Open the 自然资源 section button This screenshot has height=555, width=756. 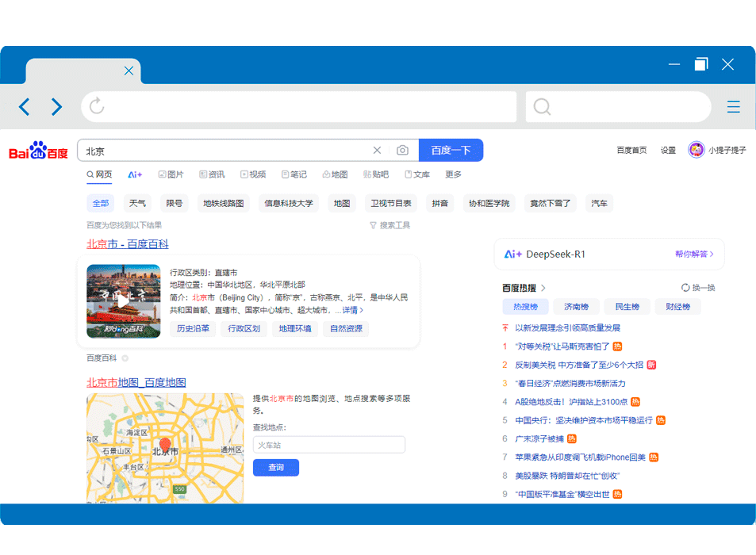coord(346,328)
